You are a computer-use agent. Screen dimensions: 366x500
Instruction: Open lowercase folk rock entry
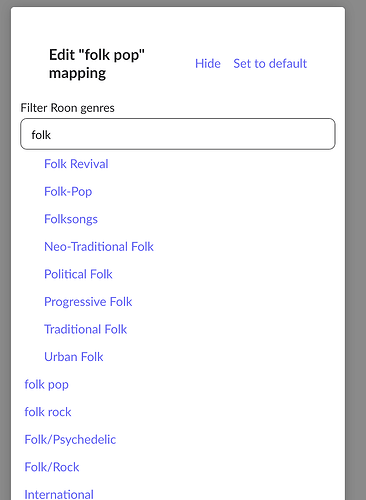tap(48, 412)
